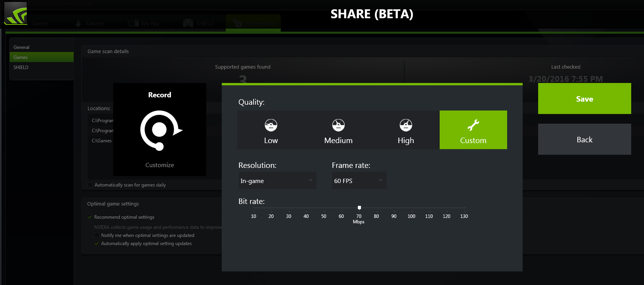Toggle Automatically apply optimal setting updates checkbox

(x=97, y=244)
